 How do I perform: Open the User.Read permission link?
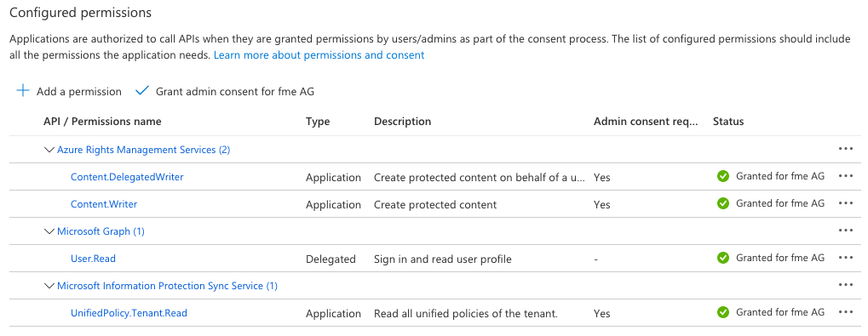click(93, 258)
